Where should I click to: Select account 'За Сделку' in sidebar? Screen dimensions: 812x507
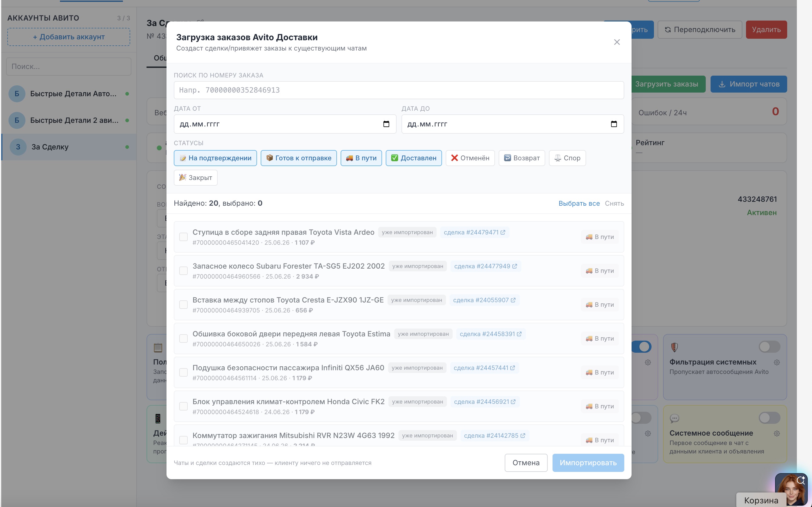tap(69, 147)
